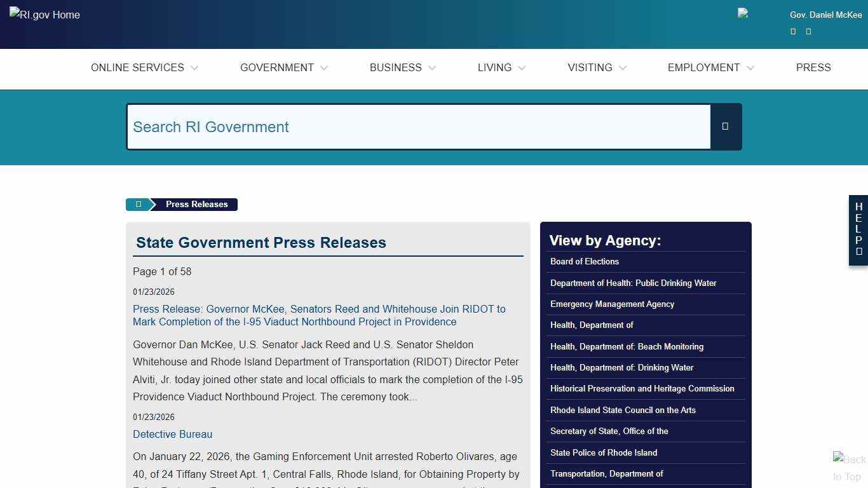
Task: Expand the LIVING navigation chevron
Action: (522, 68)
